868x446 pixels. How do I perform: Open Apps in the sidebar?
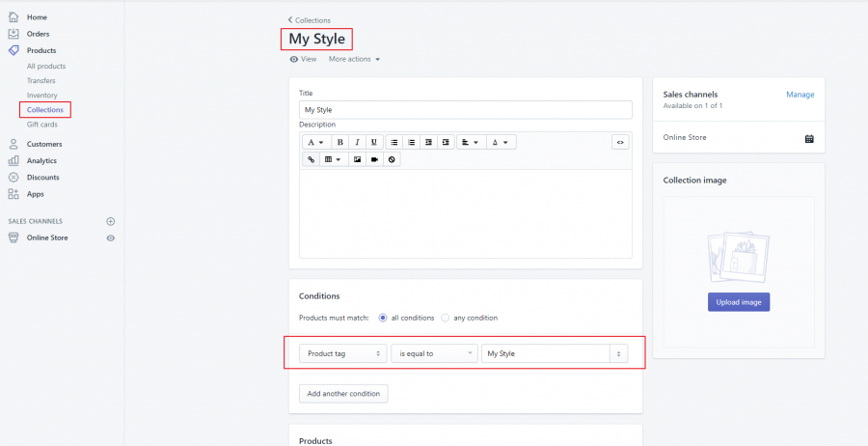pyautogui.click(x=36, y=194)
